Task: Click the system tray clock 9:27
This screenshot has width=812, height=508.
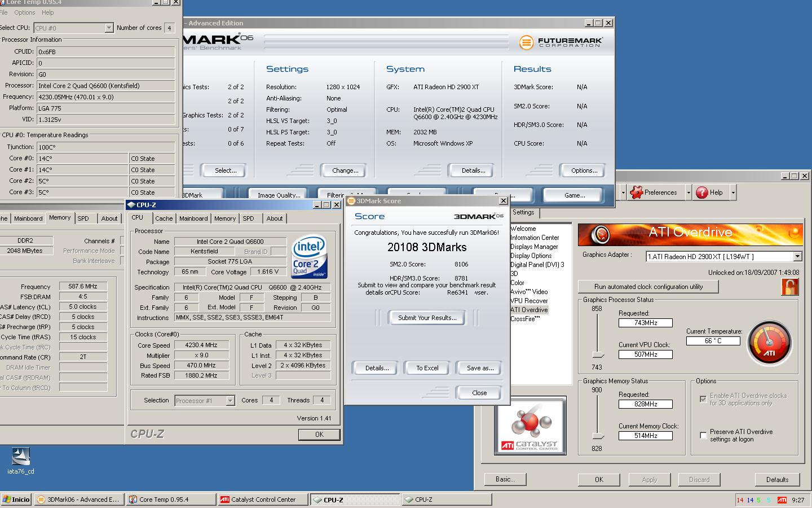Action: [x=798, y=500]
